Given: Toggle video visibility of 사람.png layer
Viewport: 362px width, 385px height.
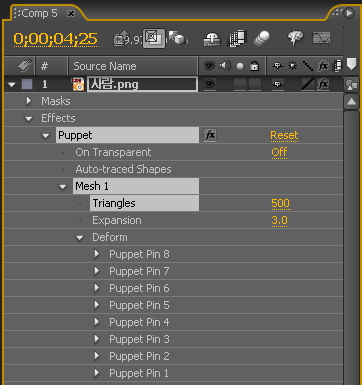Looking at the screenshot, I should coord(209,84).
